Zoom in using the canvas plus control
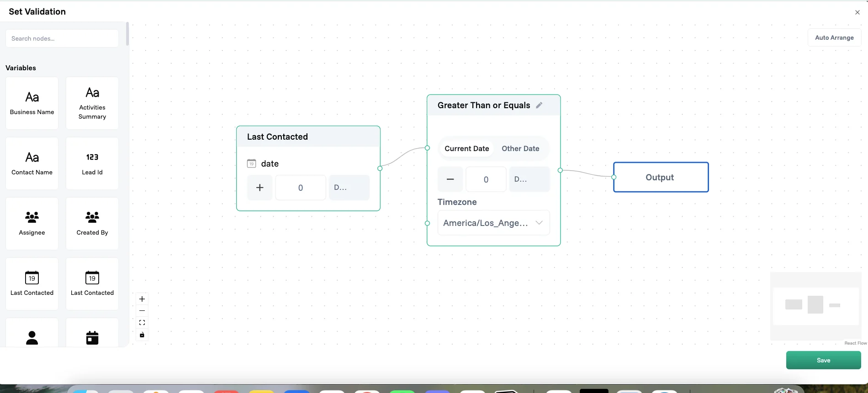868x393 pixels. pyautogui.click(x=142, y=299)
